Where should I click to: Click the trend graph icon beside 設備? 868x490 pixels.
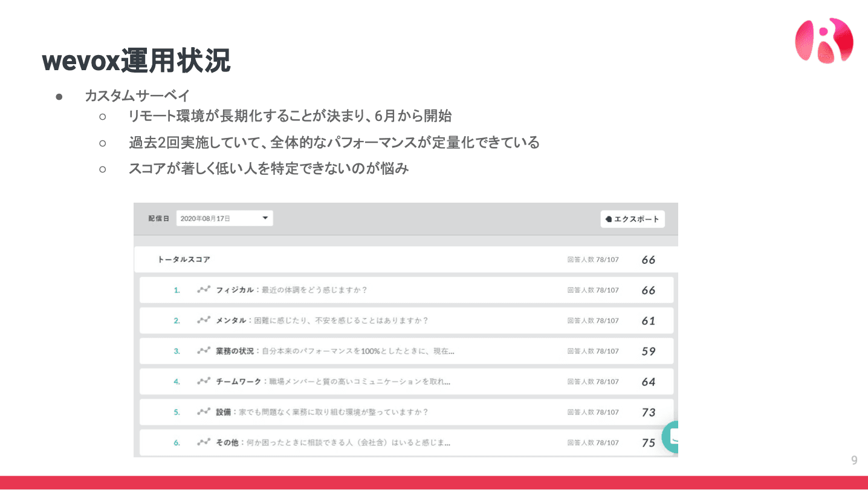(204, 412)
